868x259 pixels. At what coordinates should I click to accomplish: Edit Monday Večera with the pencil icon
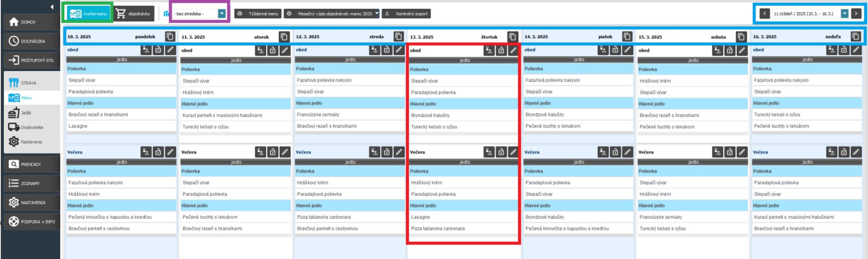point(170,152)
